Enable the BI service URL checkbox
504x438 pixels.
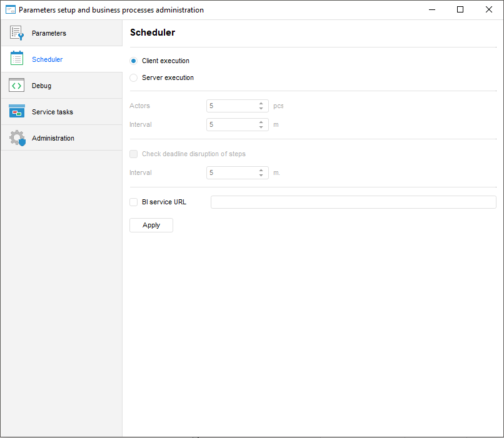coord(134,202)
